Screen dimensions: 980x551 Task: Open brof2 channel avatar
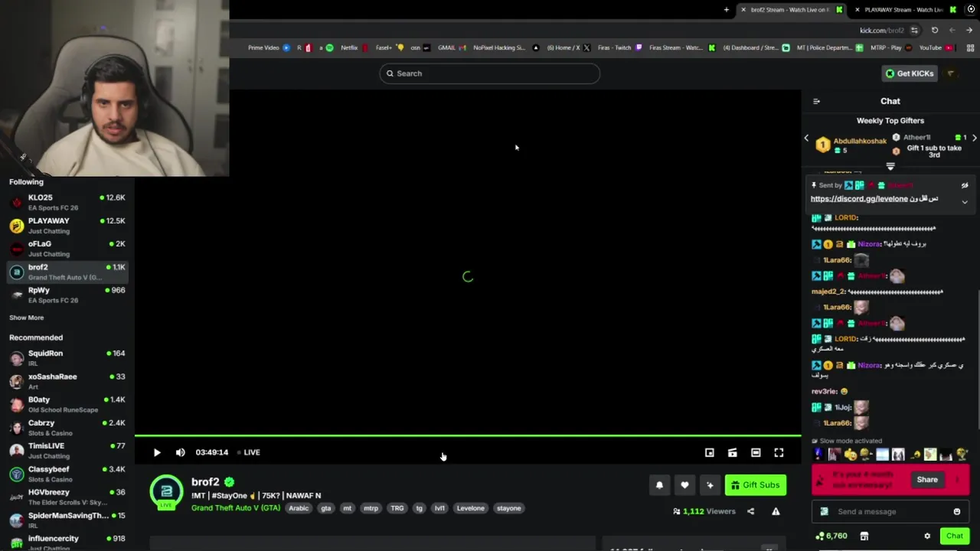point(166,491)
